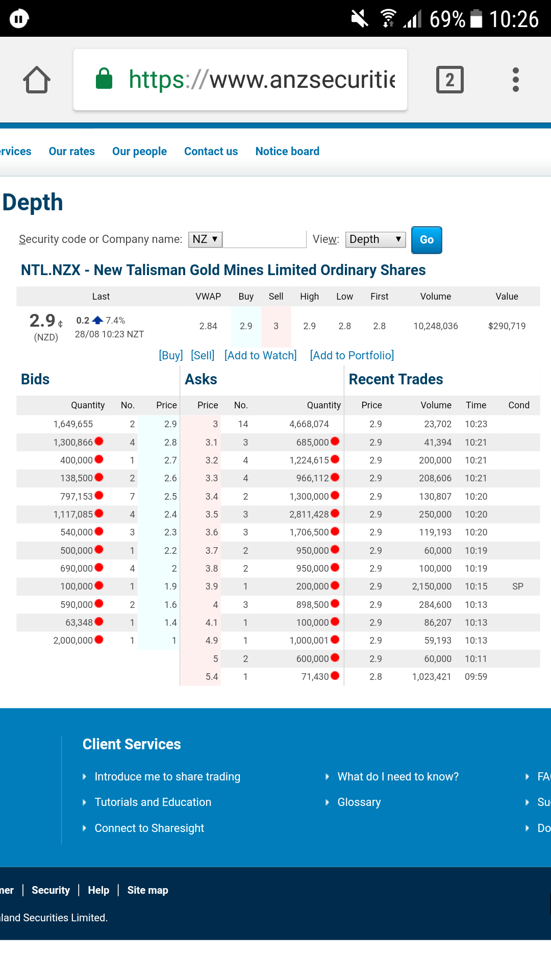Click the SP condition in Recent Trades
551x980 pixels.
(x=518, y=586)
